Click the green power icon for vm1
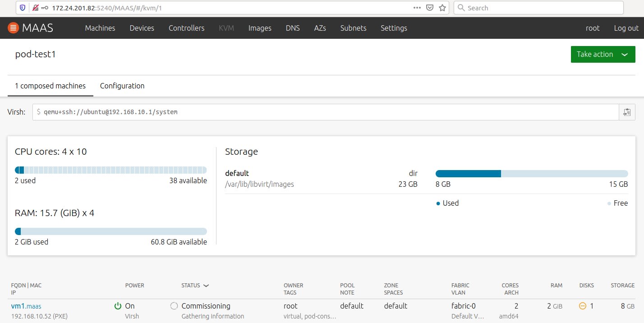 (x=118, y=306)
